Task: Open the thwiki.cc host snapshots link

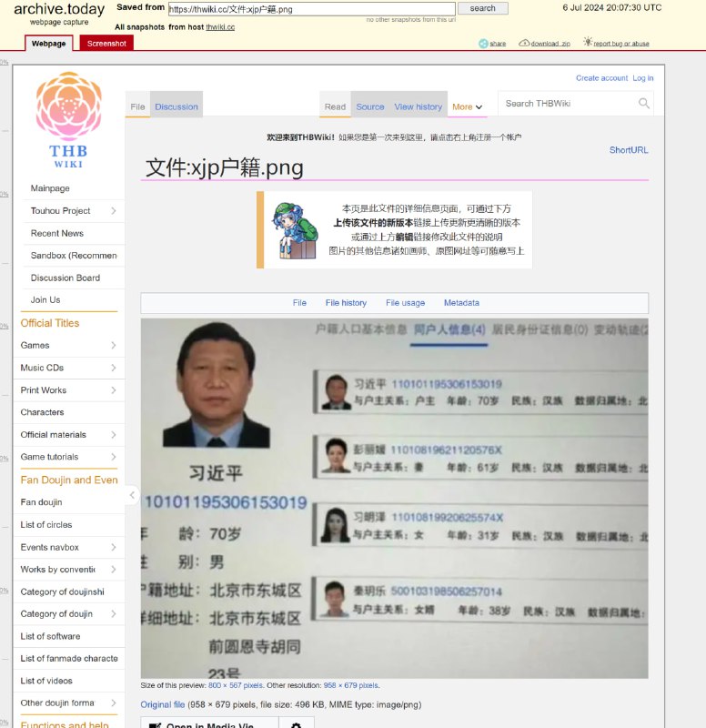Action: (220, 27)
